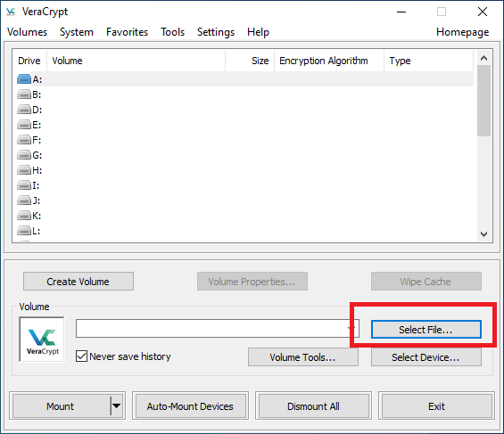Click the drive list scrollbar down arrow
504x434 pixels.
tap(483, 234)
